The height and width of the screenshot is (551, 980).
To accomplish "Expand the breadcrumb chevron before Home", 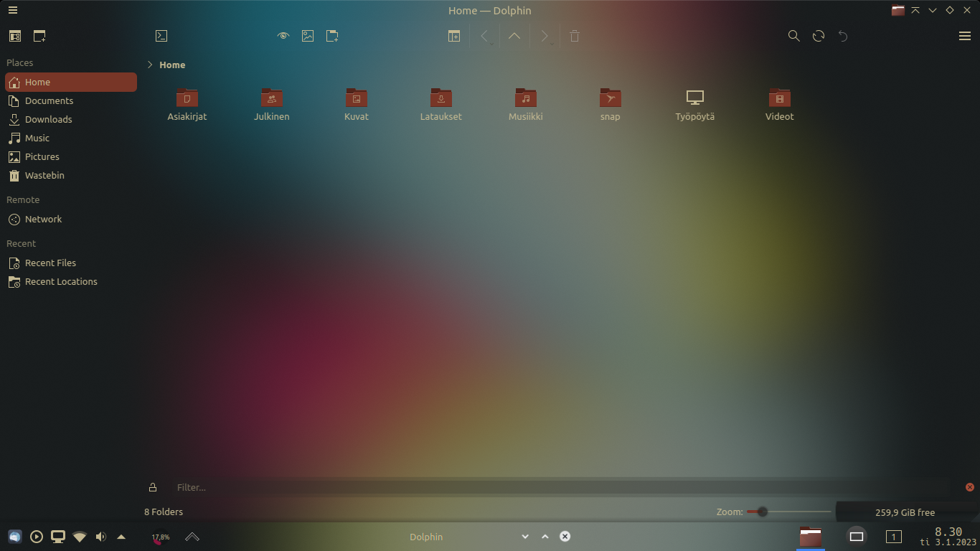I will click(150, 65).
